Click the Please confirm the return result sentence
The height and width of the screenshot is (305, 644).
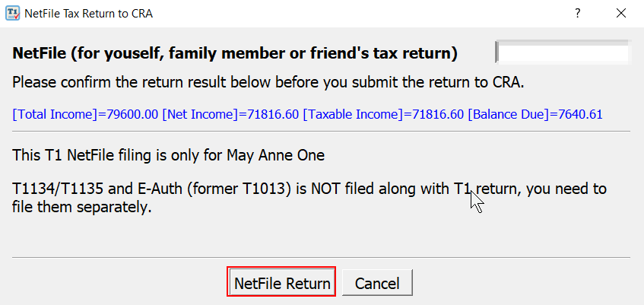(268, 83)
